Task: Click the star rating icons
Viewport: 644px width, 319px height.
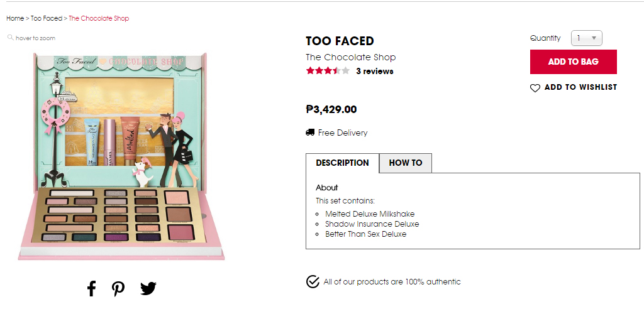Action: 327,71
